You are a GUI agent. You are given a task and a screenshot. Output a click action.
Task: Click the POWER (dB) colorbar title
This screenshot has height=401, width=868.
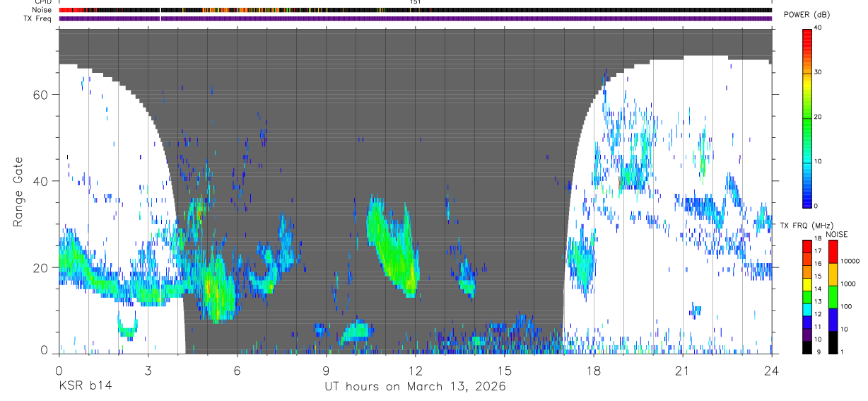807,15
